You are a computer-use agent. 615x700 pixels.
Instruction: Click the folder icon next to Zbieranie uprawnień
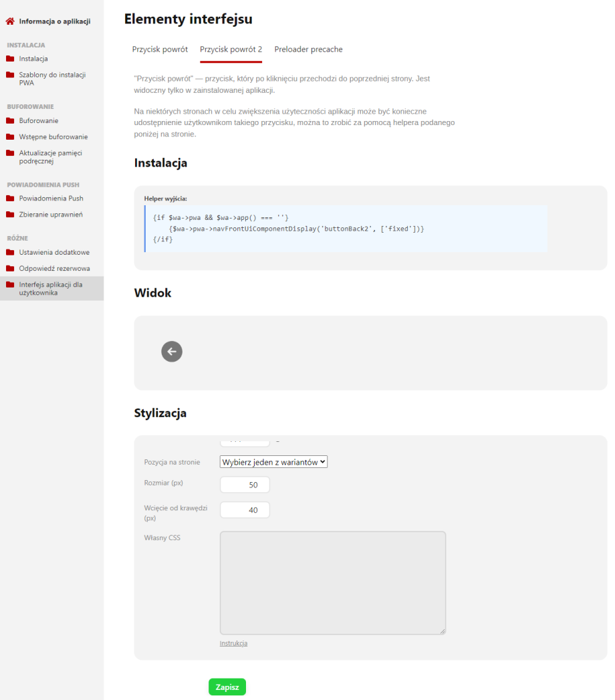tap(10, 215)
